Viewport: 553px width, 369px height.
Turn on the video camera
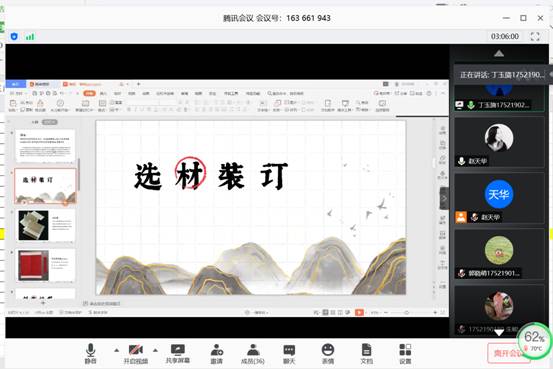[136, 354]
